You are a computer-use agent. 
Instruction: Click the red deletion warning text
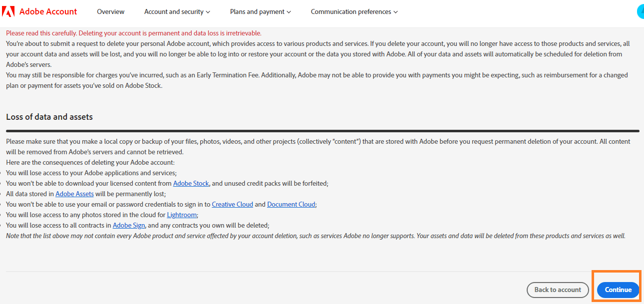pos(134,33)
